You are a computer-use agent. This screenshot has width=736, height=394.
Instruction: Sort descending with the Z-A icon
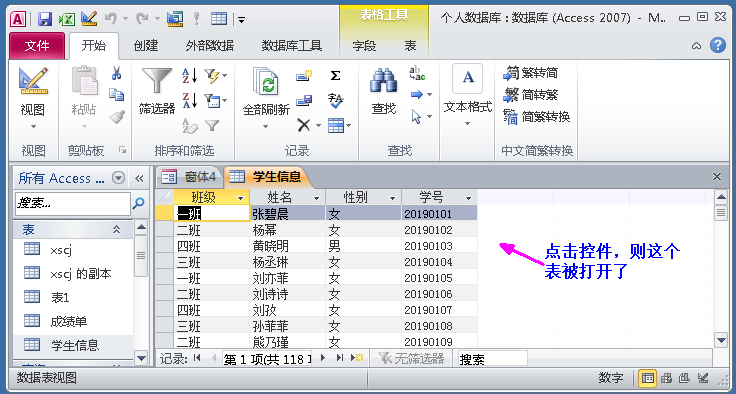pos(190,100)
